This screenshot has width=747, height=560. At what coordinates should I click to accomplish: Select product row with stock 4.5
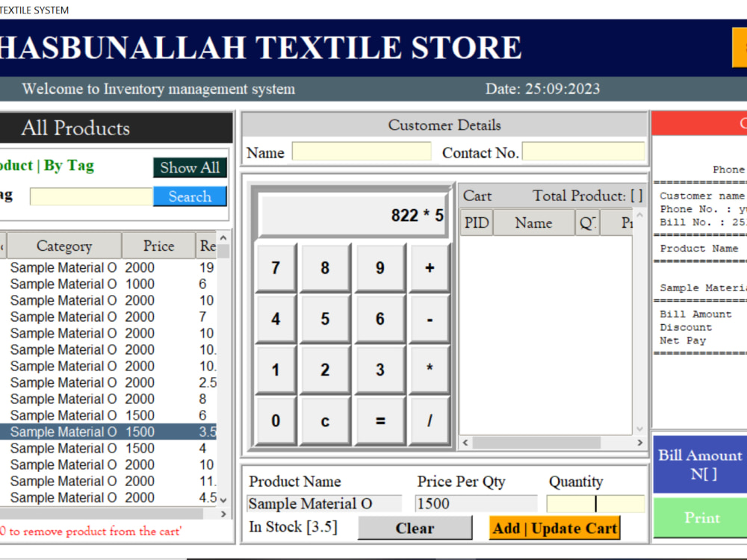(108, 497)
